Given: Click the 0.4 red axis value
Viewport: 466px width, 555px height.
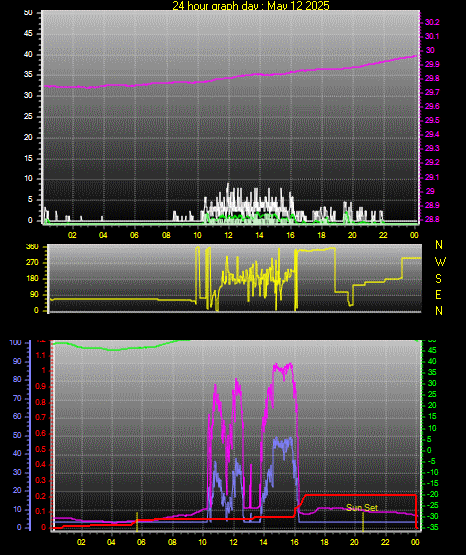Looking at the screenshot, I should (41, 464).
